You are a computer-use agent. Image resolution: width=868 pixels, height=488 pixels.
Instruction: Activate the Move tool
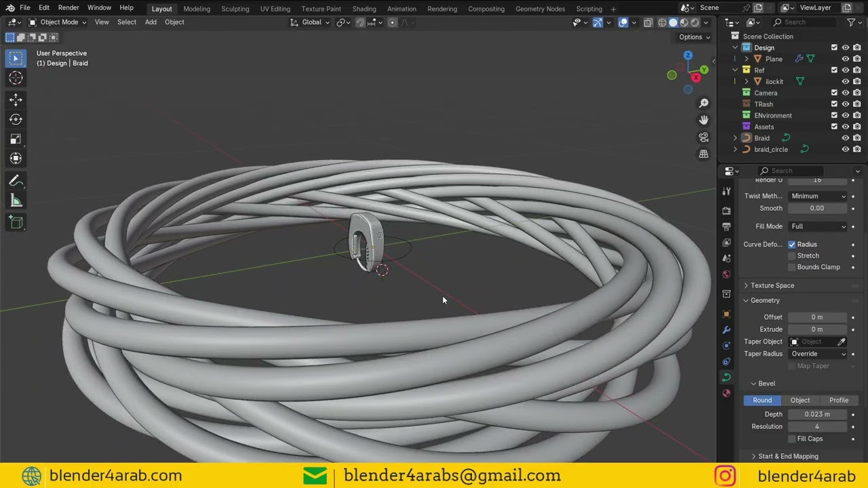[16, 100]
